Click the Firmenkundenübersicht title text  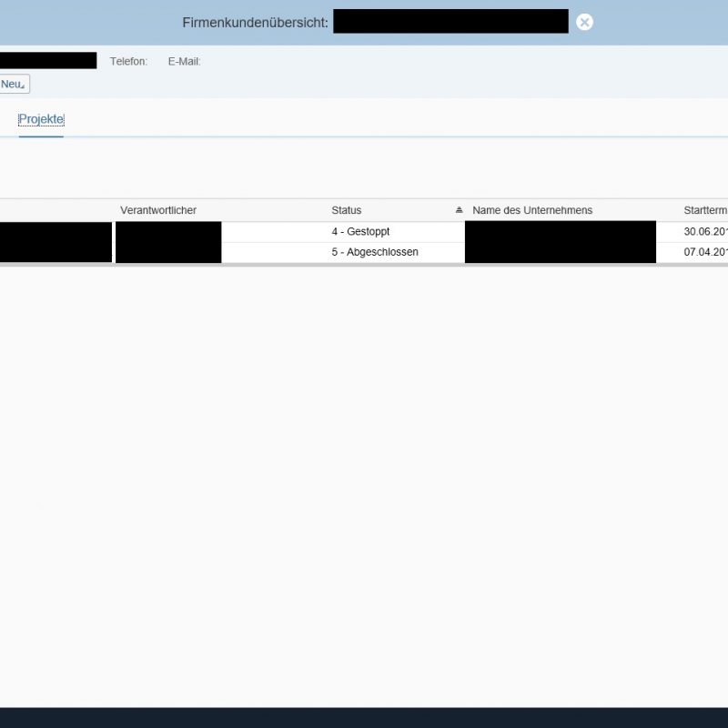pyautogui.click(x=255, y=22)
